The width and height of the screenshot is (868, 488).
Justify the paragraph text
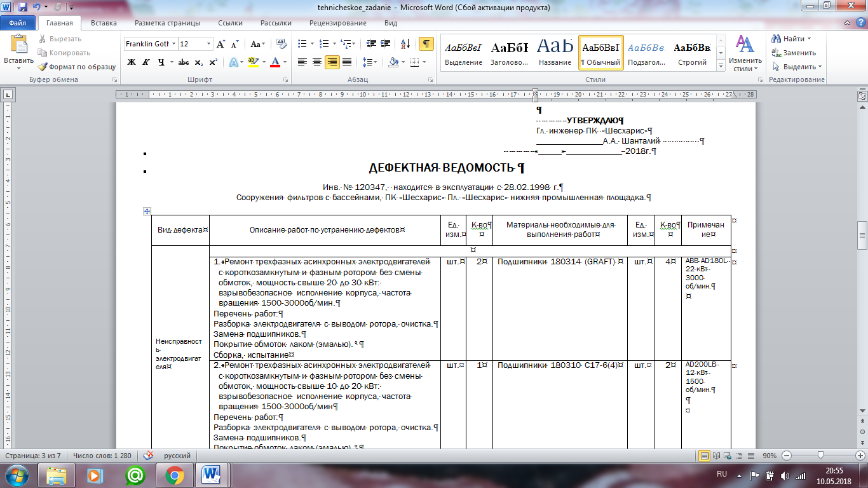point(347,62)
